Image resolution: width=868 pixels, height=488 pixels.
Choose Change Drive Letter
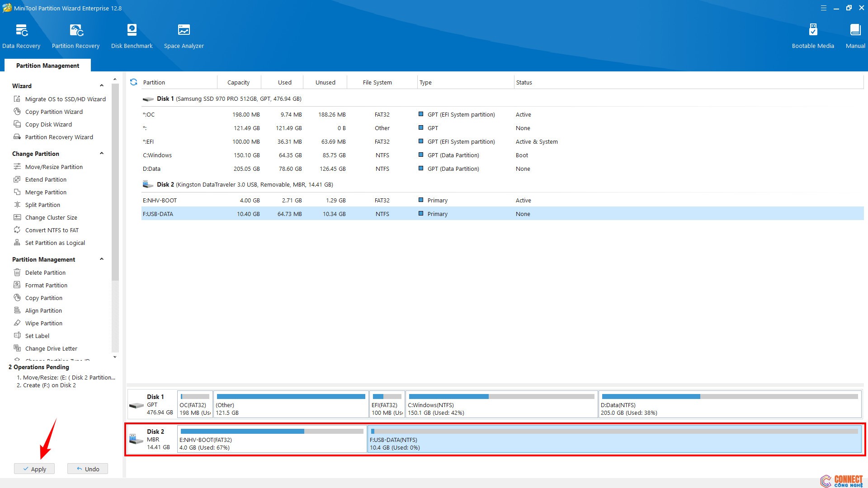point(46,348)
